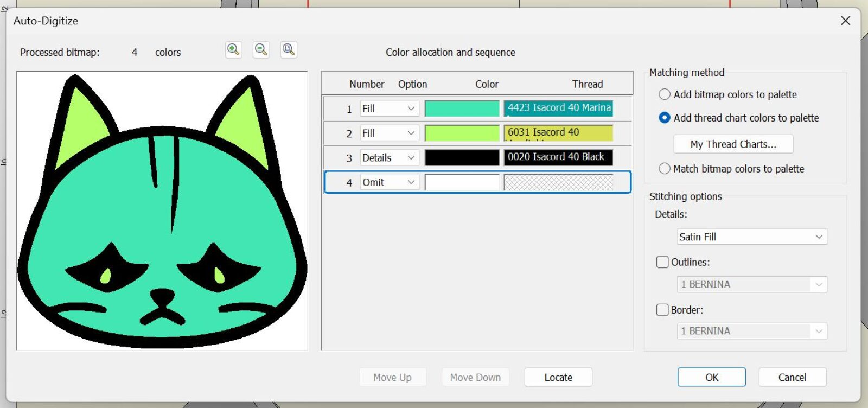Select the teal color swatch in row 1
Image resolution: width=868 pixels, height=408 pixels.
(x=462, y=109)
